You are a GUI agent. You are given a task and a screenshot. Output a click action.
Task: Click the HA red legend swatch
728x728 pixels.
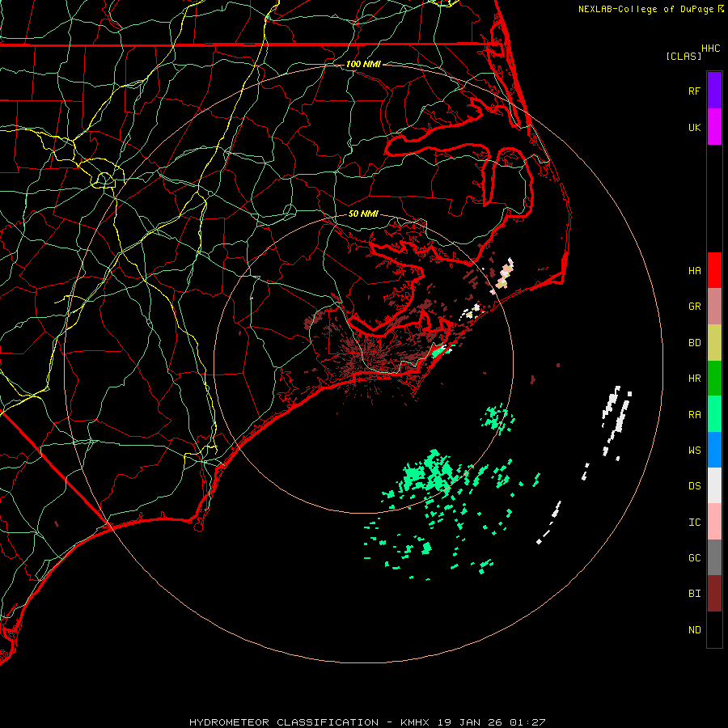714,270
